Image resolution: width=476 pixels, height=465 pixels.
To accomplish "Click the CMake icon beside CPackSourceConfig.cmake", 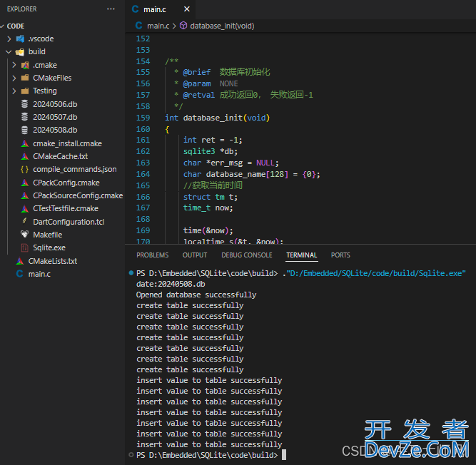I will click(25, 195).
